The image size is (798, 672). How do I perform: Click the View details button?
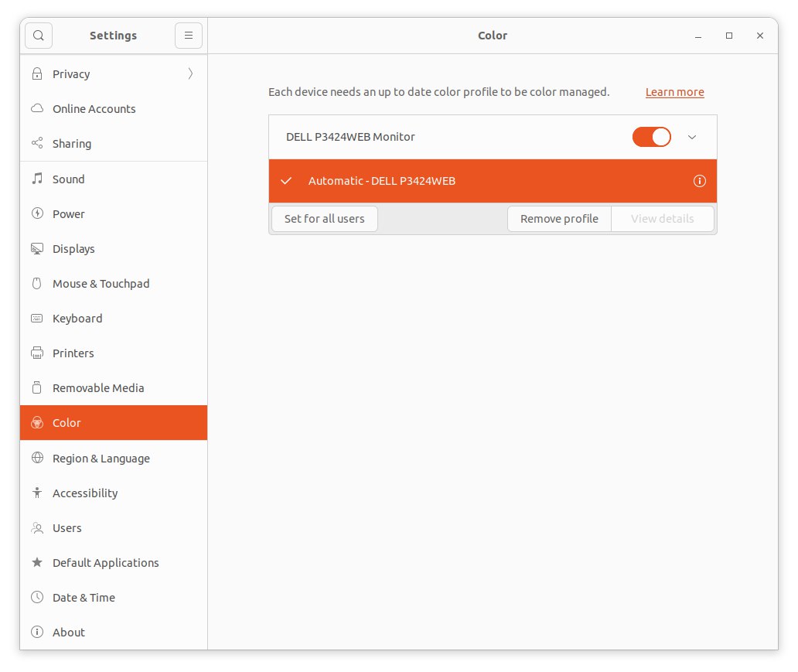(663, 219)
